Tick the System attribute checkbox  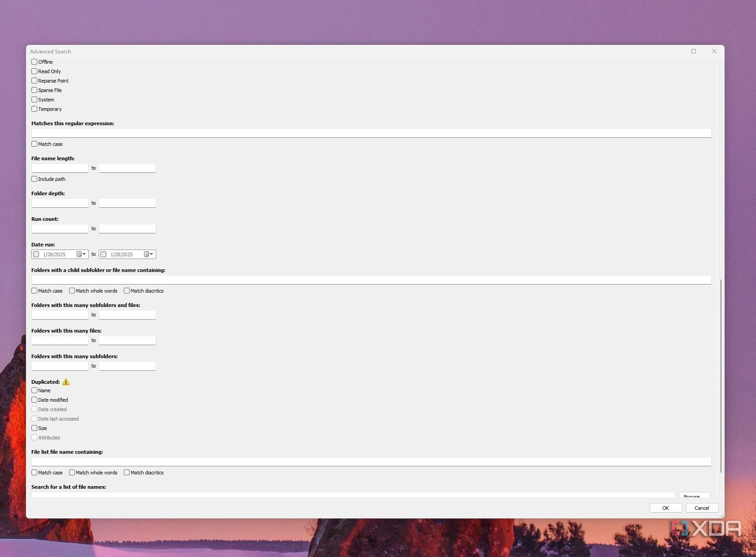[35, 100]
